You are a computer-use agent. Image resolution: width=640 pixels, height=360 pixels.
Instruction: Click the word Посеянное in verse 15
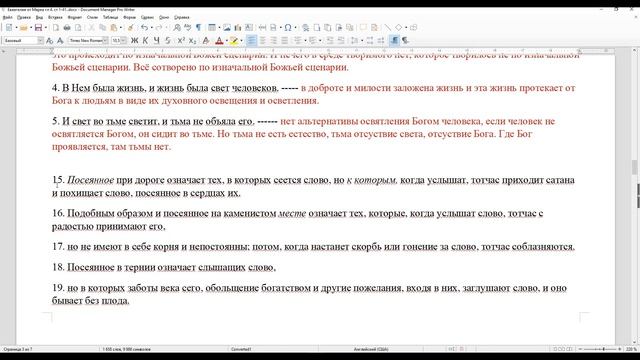coord(90,180)
